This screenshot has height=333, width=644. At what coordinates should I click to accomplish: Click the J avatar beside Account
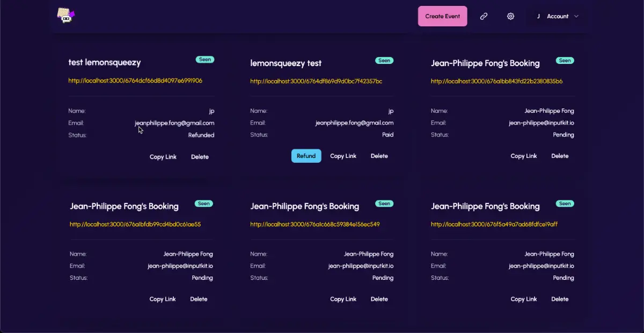tap(538, 16)
